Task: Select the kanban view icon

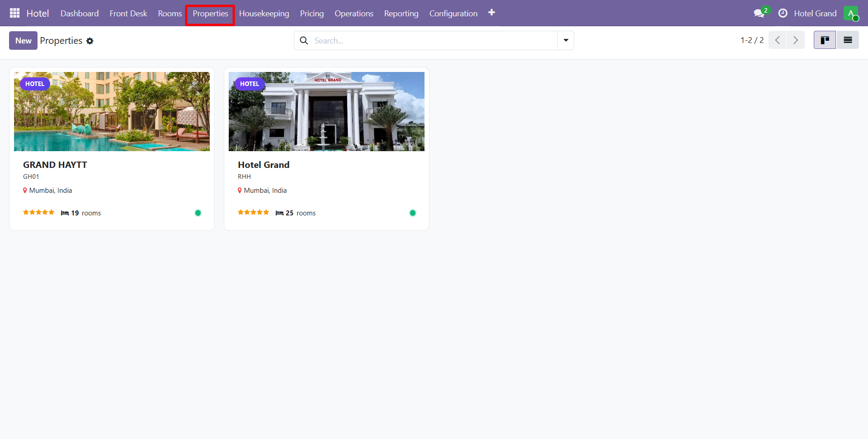Action: click(x=825, y=40)
